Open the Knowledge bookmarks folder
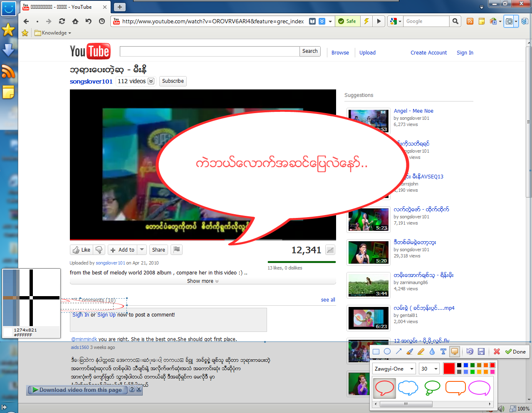 (x=53, y=33)
